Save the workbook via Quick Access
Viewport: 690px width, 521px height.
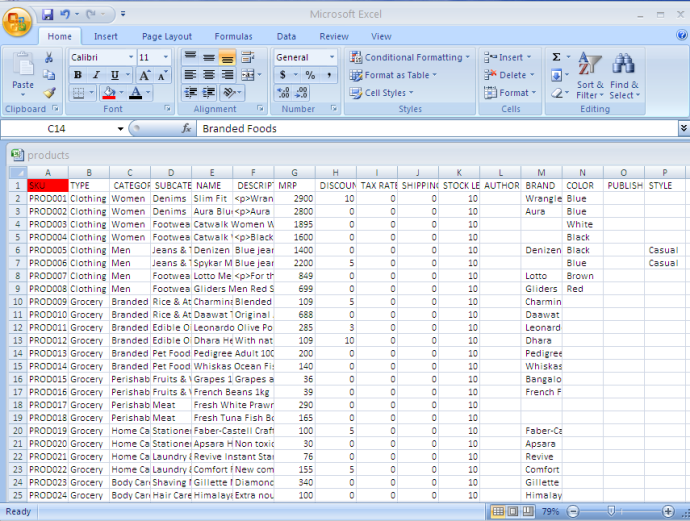pyautogui.click(x=48, y=15)
